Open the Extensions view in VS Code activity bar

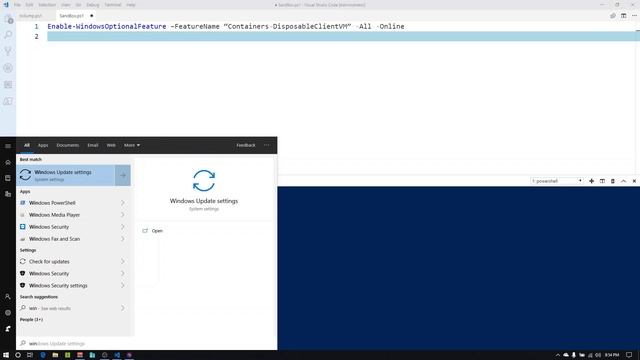8,84
